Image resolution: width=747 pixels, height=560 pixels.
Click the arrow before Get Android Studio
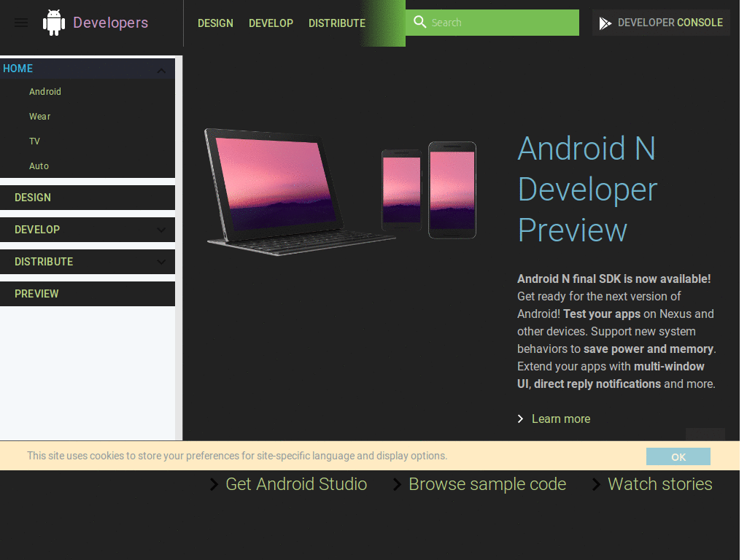(x=214, y=484)
